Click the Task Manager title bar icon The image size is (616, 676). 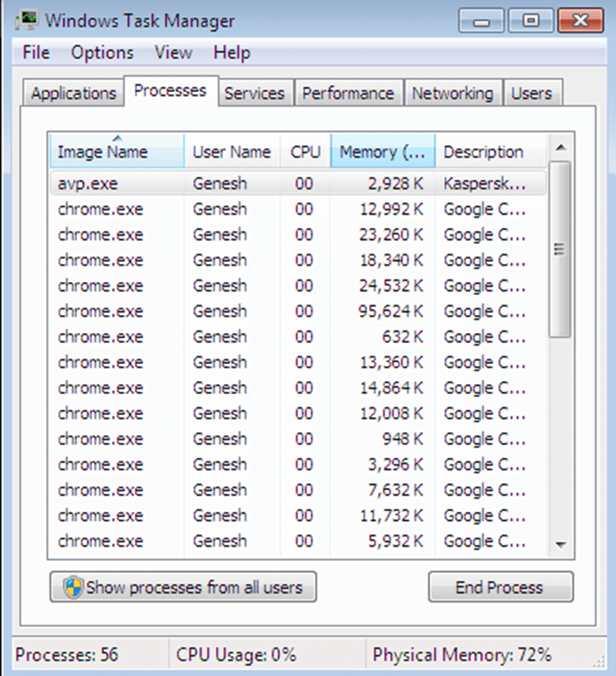27,20
